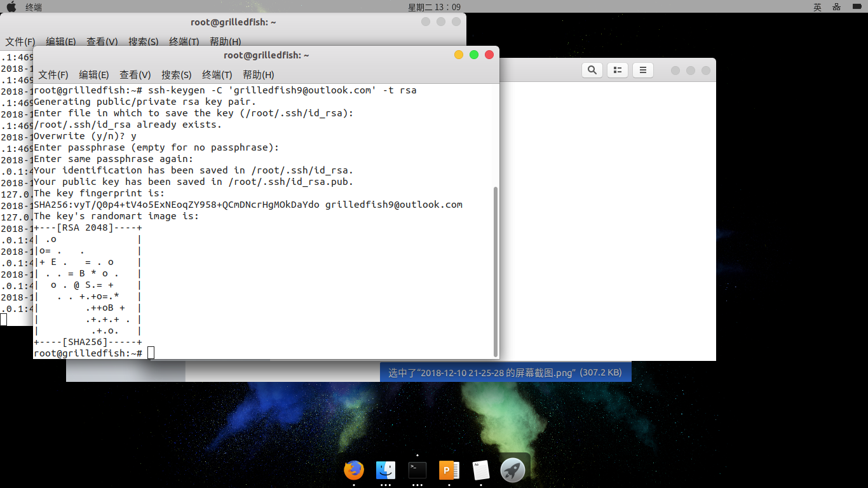Click the 终端 app menu in top bar
This screenshot has width=868, height=488.
pyautogui.click(x=34, y=7)
